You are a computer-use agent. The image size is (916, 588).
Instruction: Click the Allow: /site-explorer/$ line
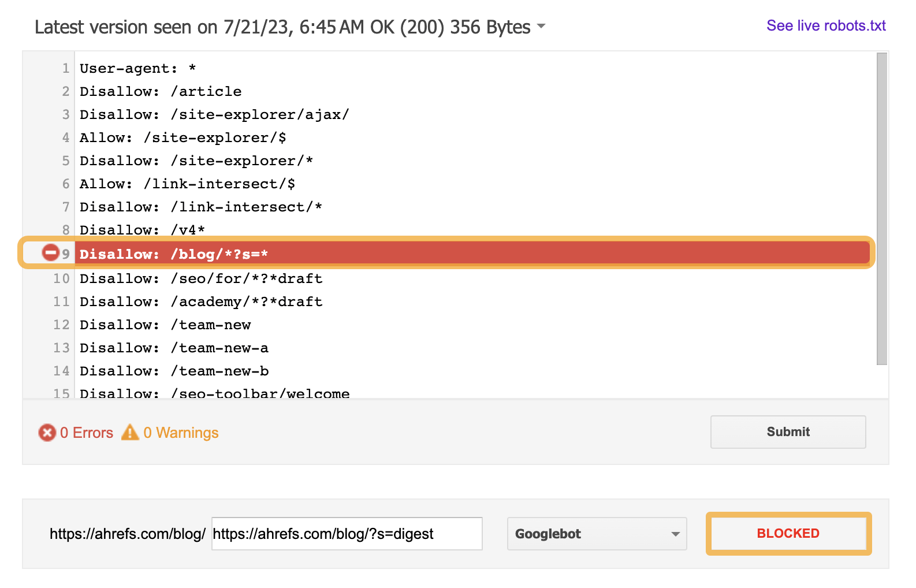click(183, 137)
